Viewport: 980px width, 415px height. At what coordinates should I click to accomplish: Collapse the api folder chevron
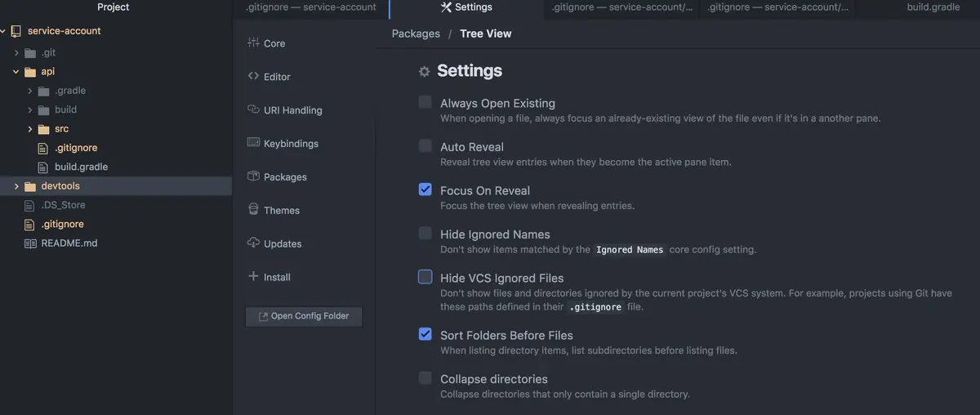[16, 72]
